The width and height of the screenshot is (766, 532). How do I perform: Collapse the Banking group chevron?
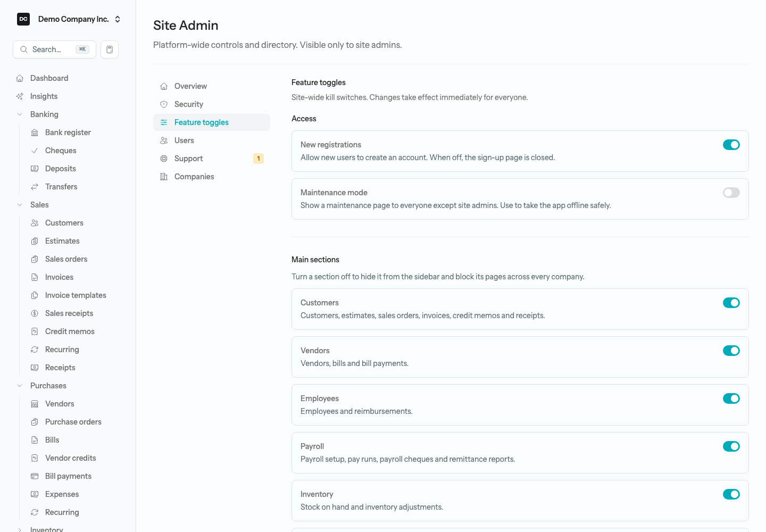pyautogui.click(x=20, y=114)
